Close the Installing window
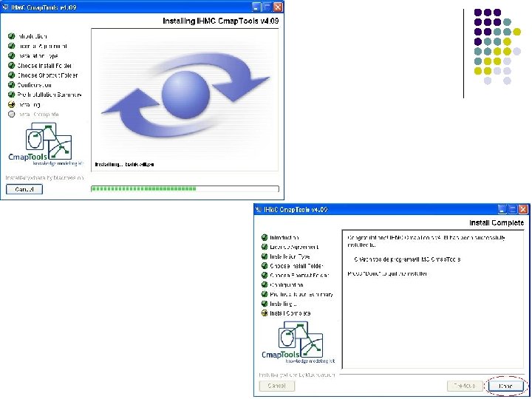 (x=278, y=7)
